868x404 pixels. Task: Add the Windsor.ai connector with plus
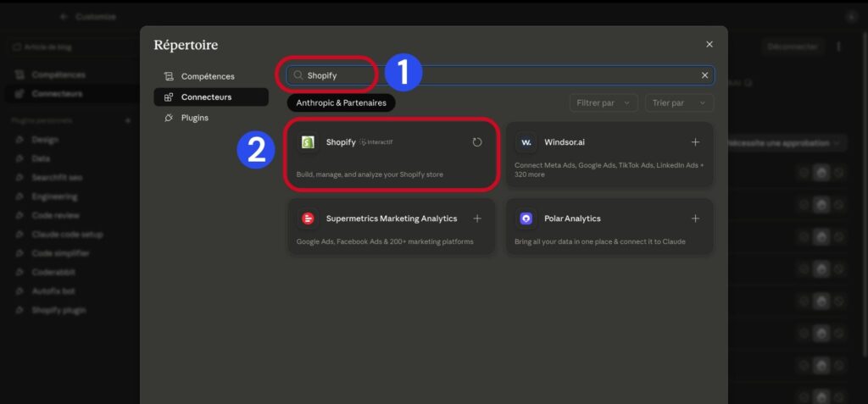click(x=695, y=142)
